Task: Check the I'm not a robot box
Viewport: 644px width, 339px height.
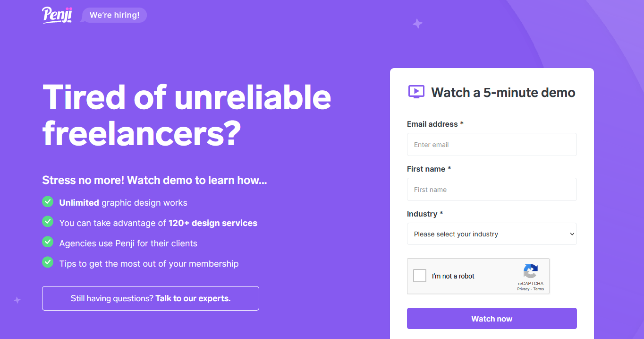Action: (x=419, y=276)
